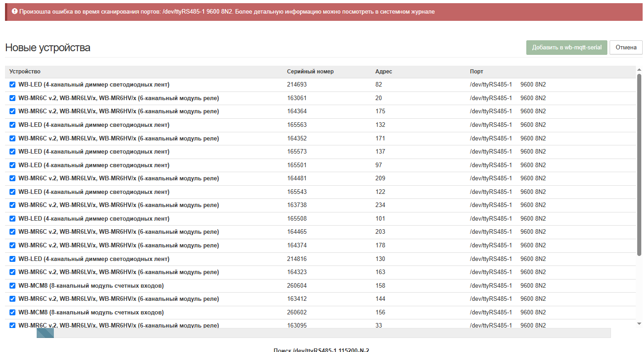Uncheck WB-MR6C device with serial 163061

tap(12, 98)
